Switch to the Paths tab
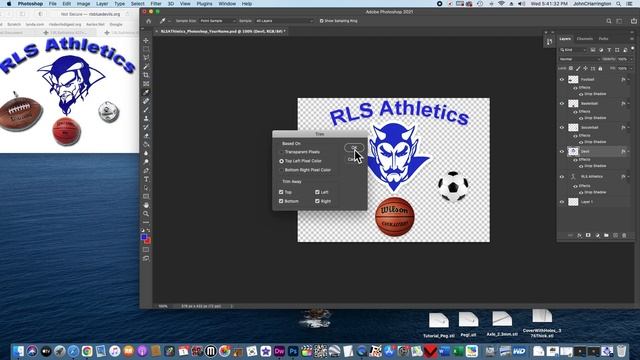This screenshot has width=640, height=360. (603, 39)
